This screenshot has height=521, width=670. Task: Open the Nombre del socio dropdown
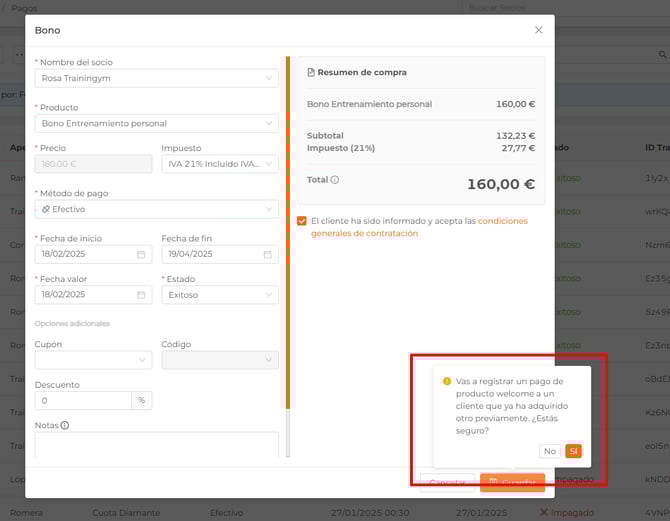156,78
